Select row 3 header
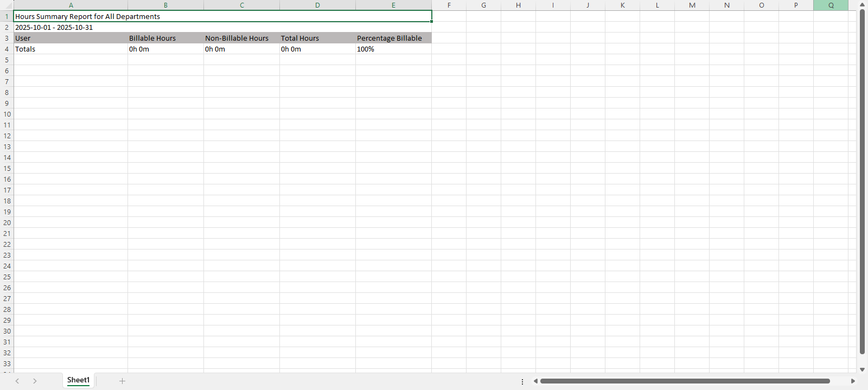Viewport: 868px width, 390px height. click(7, 38)
